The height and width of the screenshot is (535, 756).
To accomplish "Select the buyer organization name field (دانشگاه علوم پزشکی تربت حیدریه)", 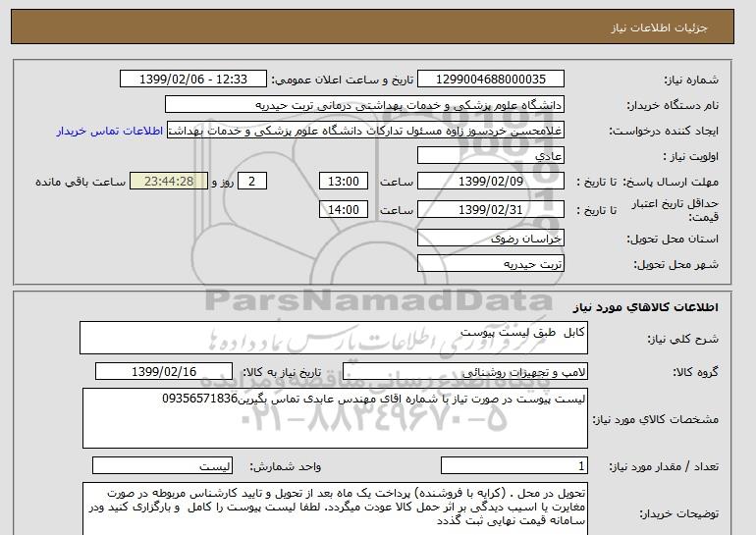I will pyautogui.click(x=364, y=105).
